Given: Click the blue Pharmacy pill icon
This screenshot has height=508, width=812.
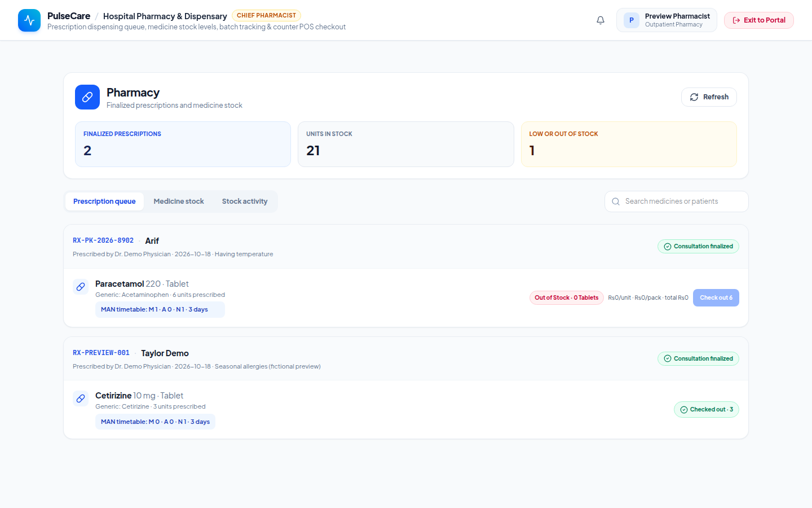Looking at the screenshot, I should pos(87,97).
